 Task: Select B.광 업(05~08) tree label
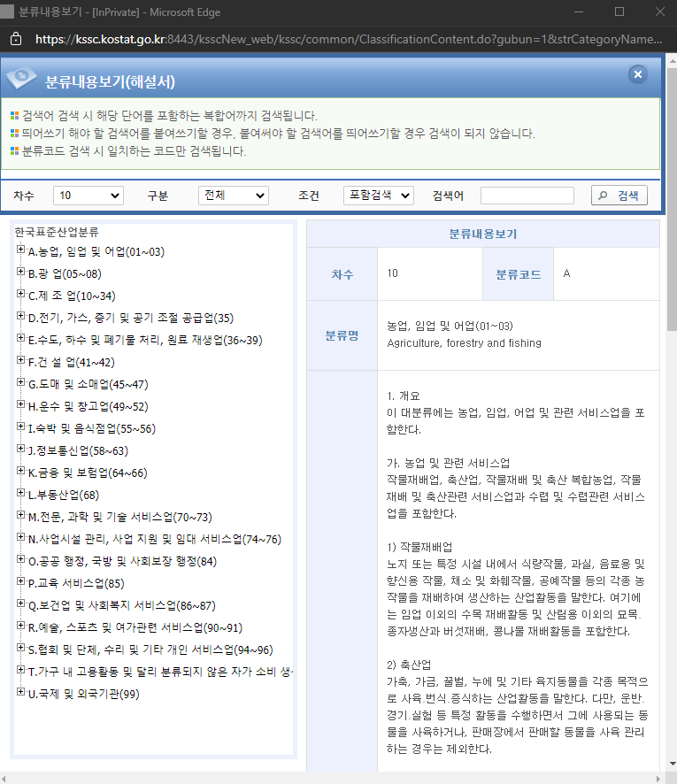tap(65, 274)
